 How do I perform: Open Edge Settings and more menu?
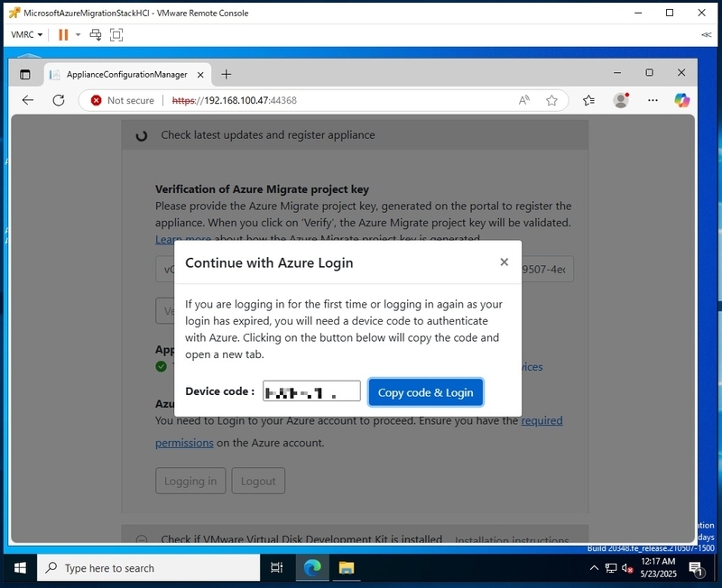[x=653, y=100]
